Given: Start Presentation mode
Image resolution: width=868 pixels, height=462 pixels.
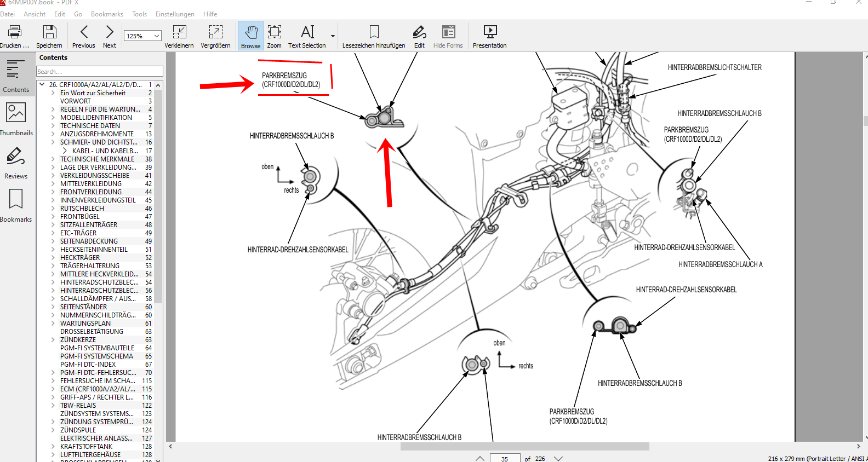Looking at the screenshot, I should 489,32.
